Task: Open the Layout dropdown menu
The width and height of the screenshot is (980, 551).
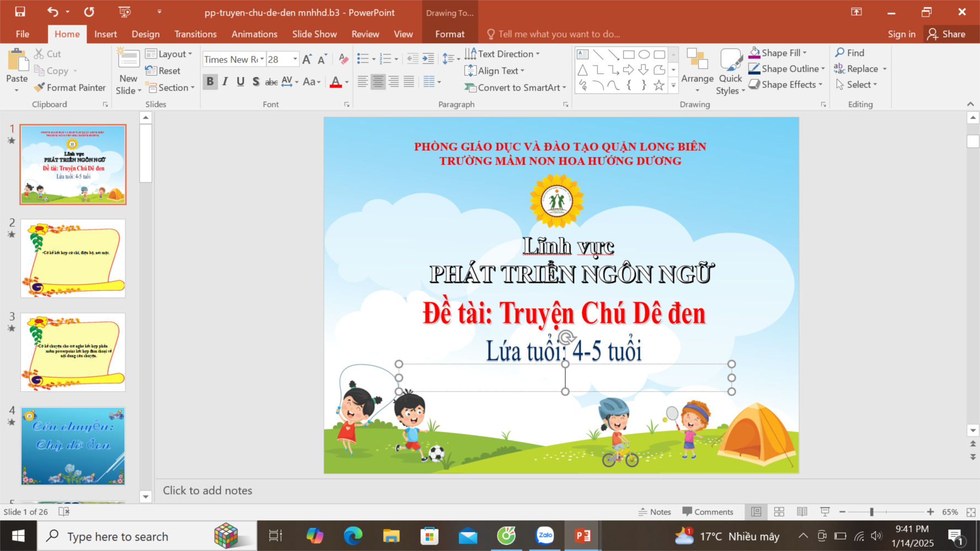Action: tap(169, 54)
